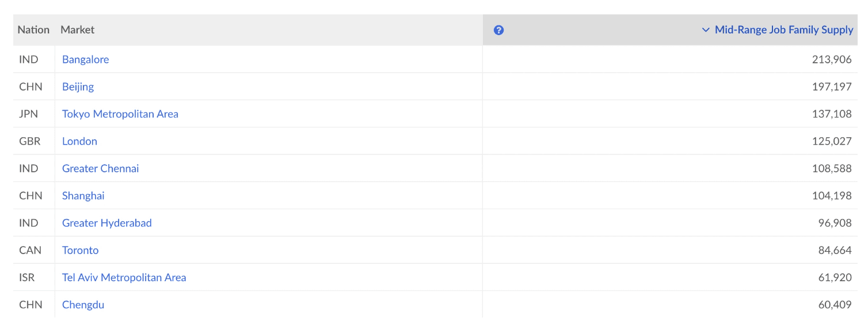Open the London market link
The width and height of the screenshot is (868, 325).
[79, 141]
